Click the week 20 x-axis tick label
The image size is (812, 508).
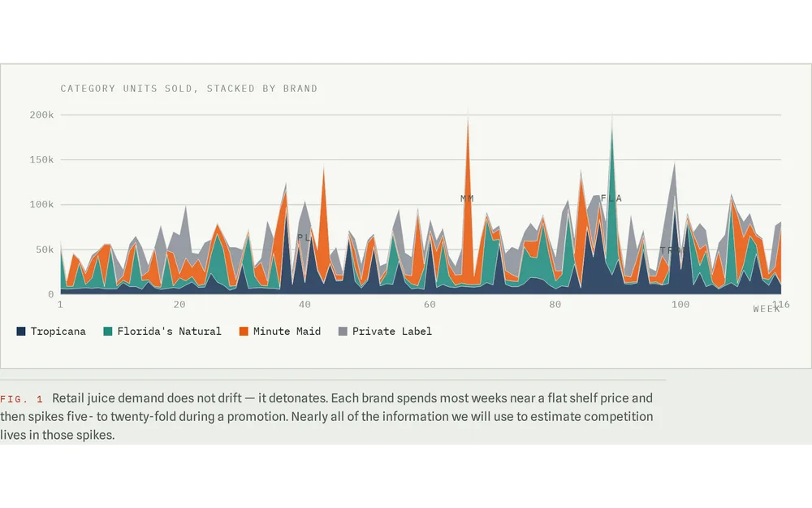click(179, 305)
